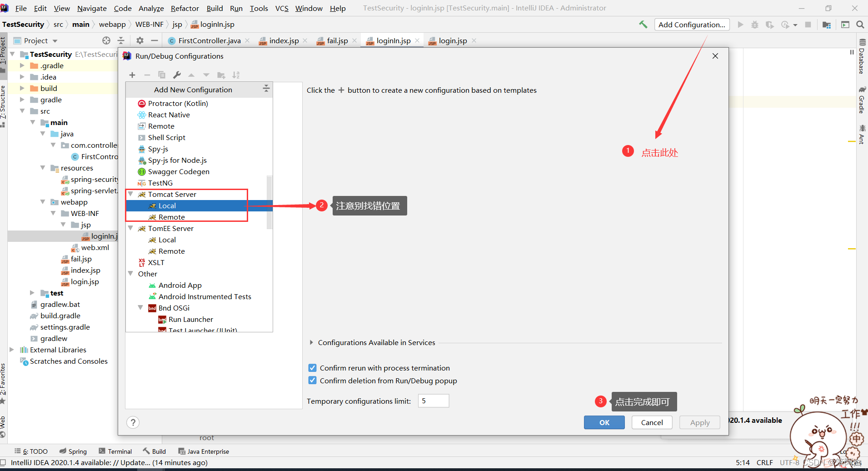Screen dimensions: 868x471
Task: Open the Terminal tool window
Action: pyautogui.click(x=115, y=451)
